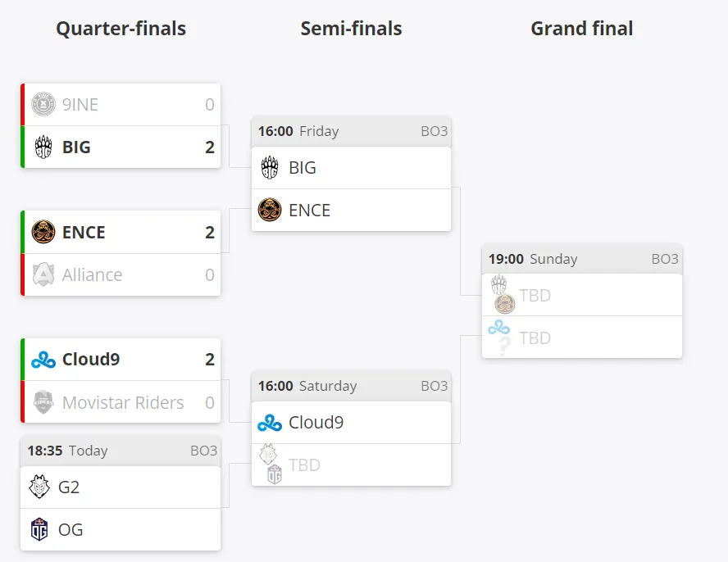Click the BIG logo in quarter-finals
This screenshot has height=562, width=728.
point(43,147)
